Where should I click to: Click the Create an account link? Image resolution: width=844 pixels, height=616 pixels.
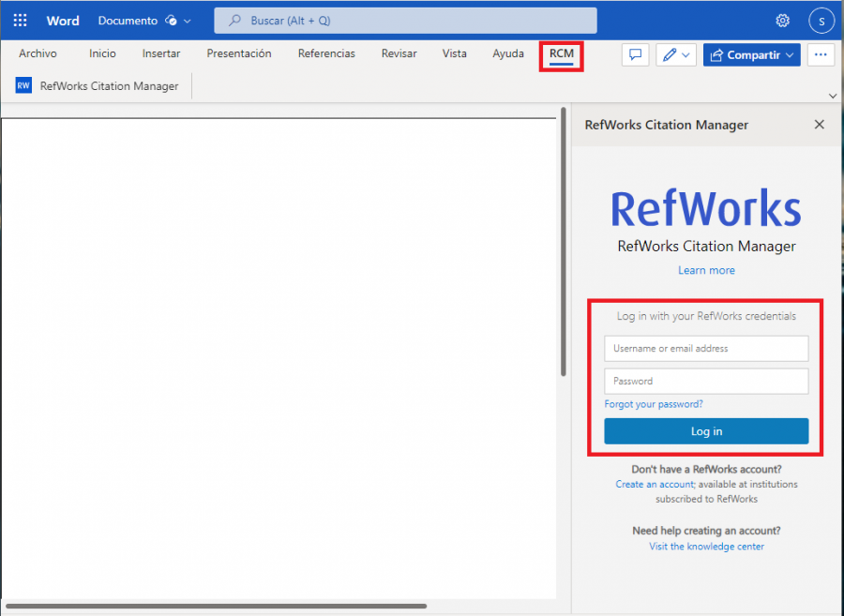(655, 484)
